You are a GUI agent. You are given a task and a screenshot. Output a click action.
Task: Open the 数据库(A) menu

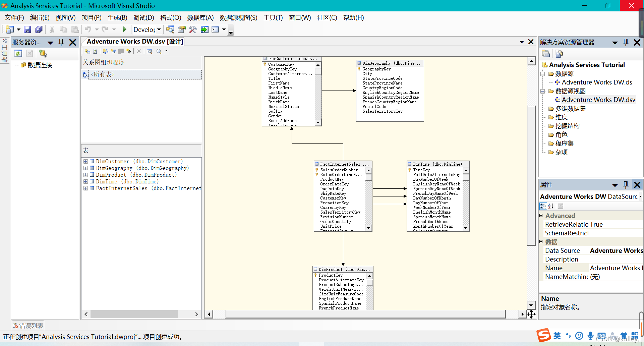200,18
